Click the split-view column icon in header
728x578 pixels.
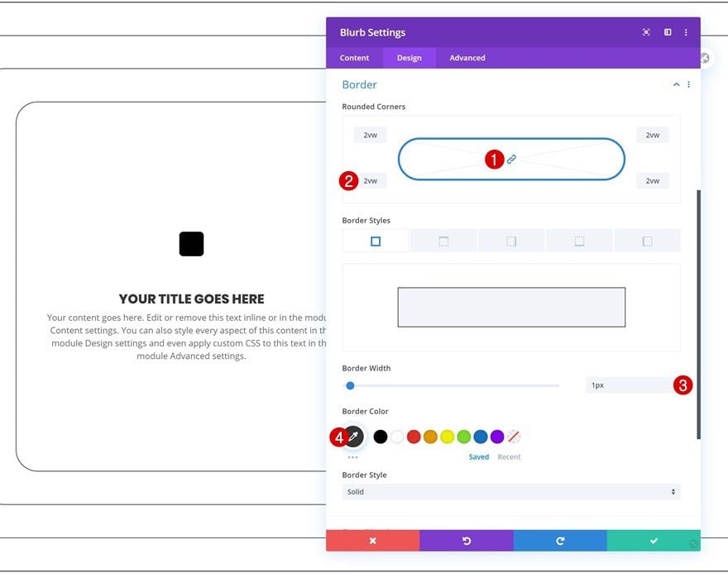coord(668,32)
